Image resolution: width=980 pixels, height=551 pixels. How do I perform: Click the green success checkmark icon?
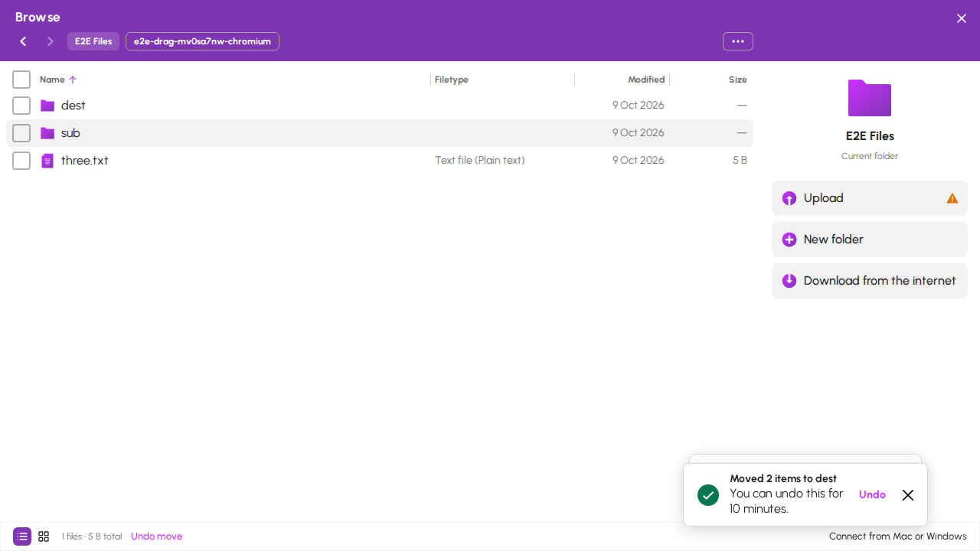pos(708,495)
